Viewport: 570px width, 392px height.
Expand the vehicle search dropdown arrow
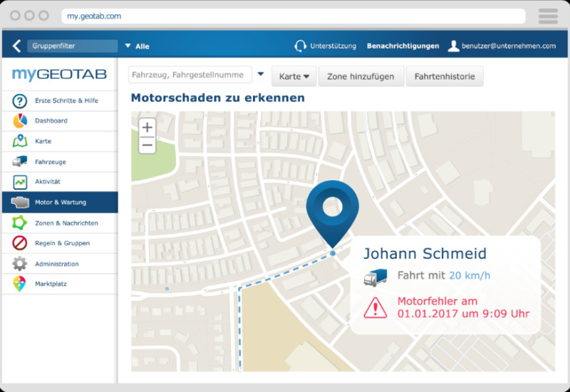point(261,74)
